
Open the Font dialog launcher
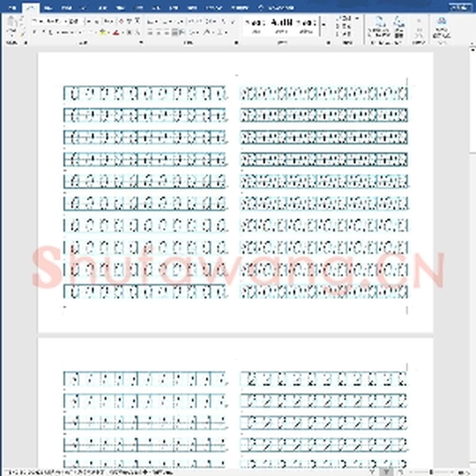click(141, 43)
